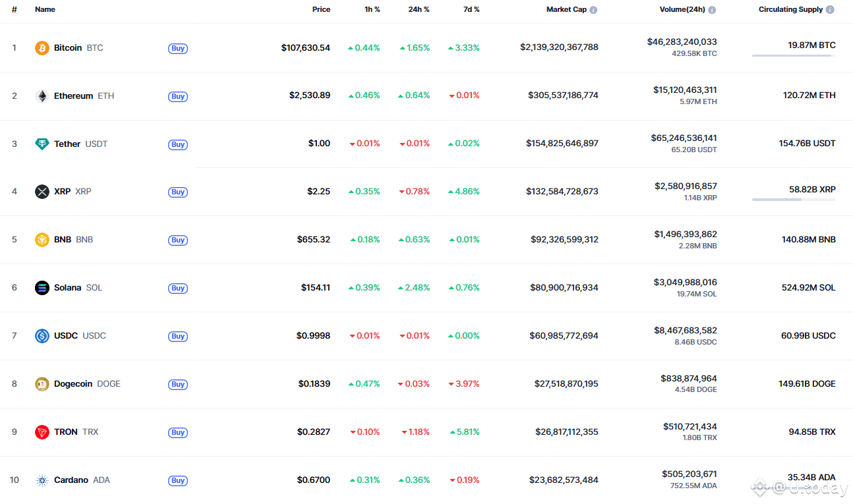Click USDC volume $8,467,683,582
853x504 pixels.
[x=686, y=331]
